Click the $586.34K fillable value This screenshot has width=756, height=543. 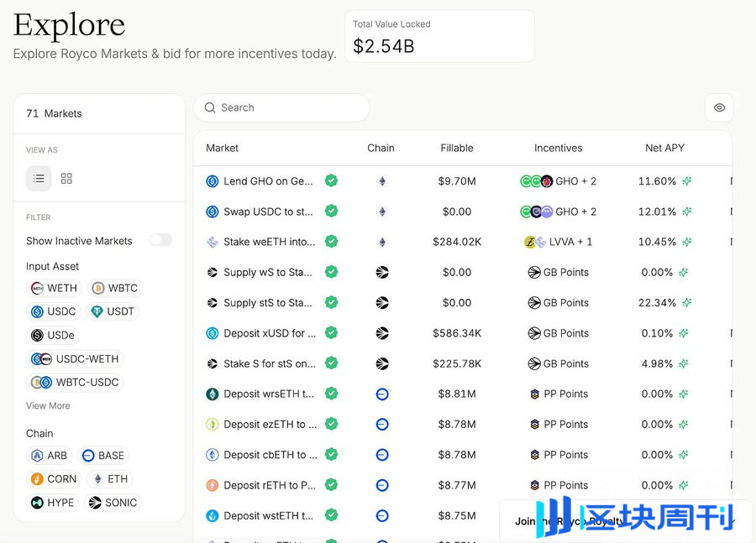coord(457,333)
